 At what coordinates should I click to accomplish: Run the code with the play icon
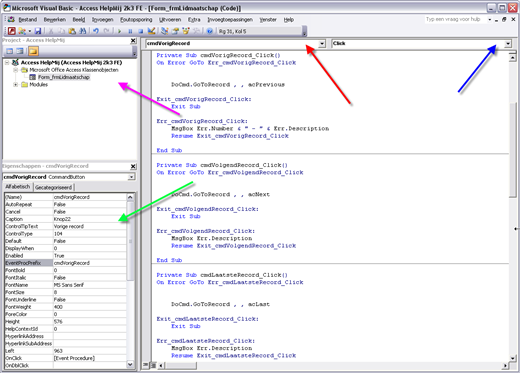(119, 31)
